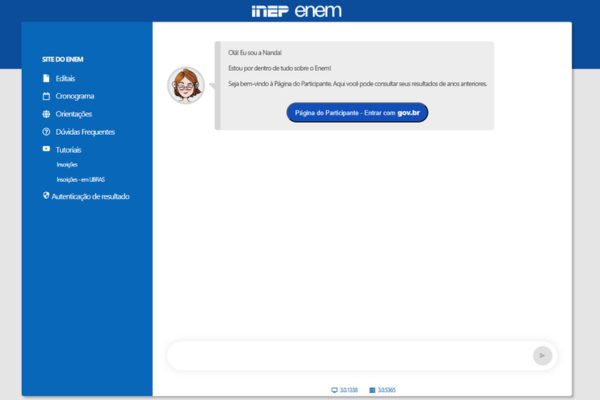Click Página do Participante gov.br button

(x=357, y=113)
